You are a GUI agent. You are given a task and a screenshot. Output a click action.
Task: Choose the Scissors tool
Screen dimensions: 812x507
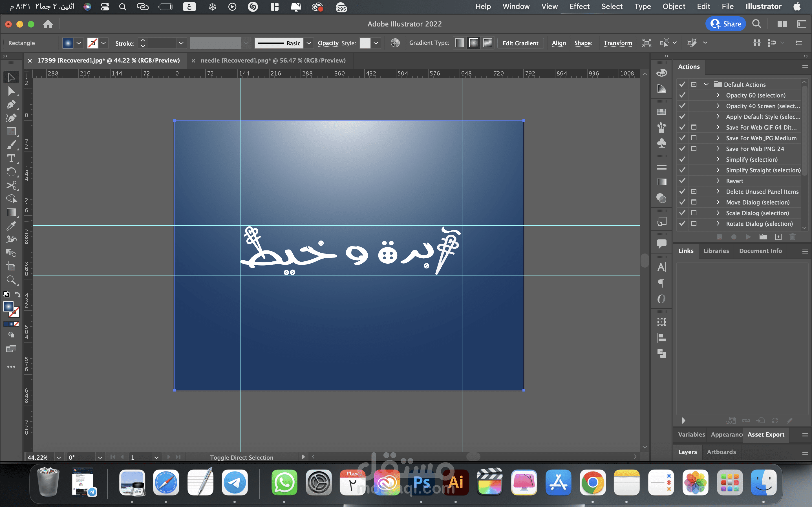[x=11, y=185]
